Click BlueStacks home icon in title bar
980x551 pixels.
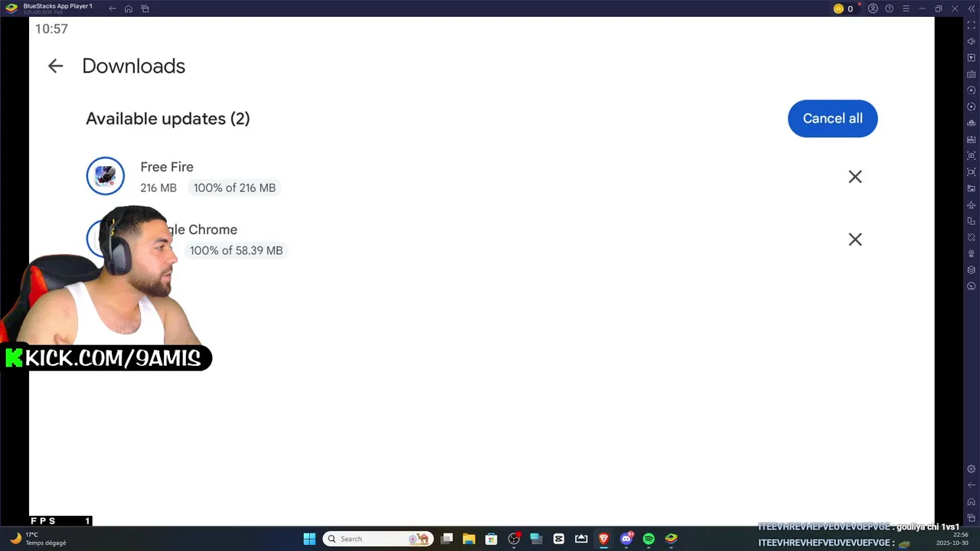point(129,8)
